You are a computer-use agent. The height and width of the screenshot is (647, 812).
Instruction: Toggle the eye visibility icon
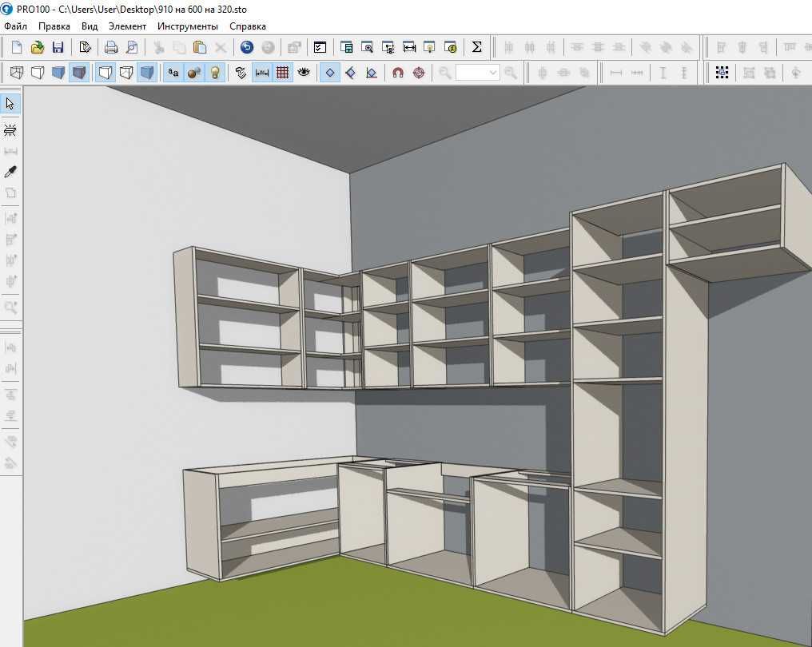pos(304,73)
